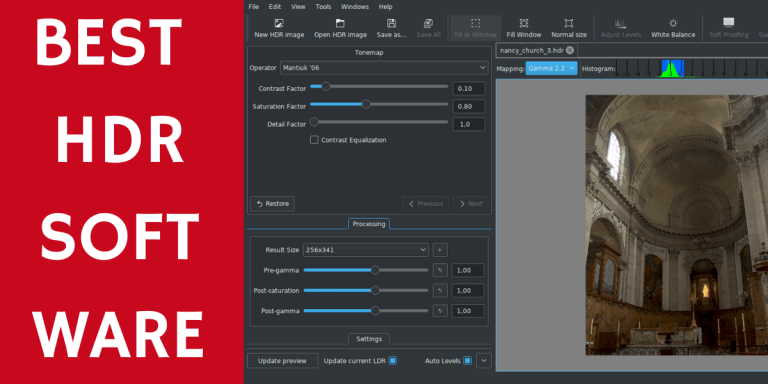
Task: Click the Saturation Factor value field 0,80
Action: (x=469, y=106)
